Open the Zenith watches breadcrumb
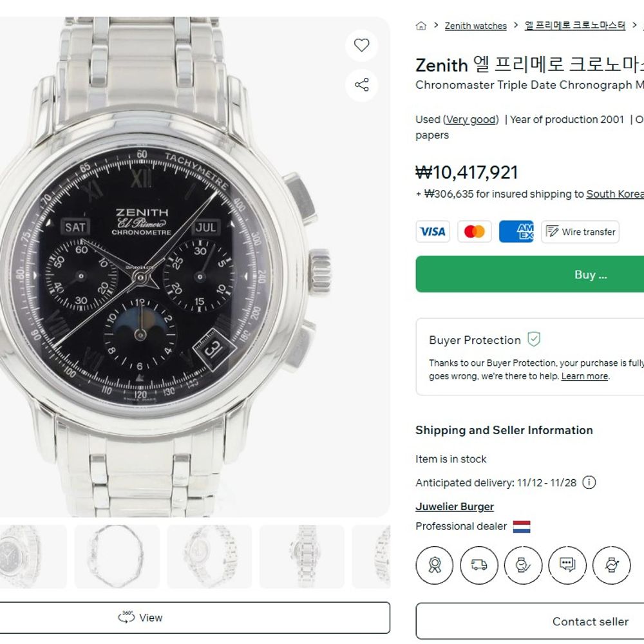The height and width of the screenshot is (644, 644). pos(475,26)
